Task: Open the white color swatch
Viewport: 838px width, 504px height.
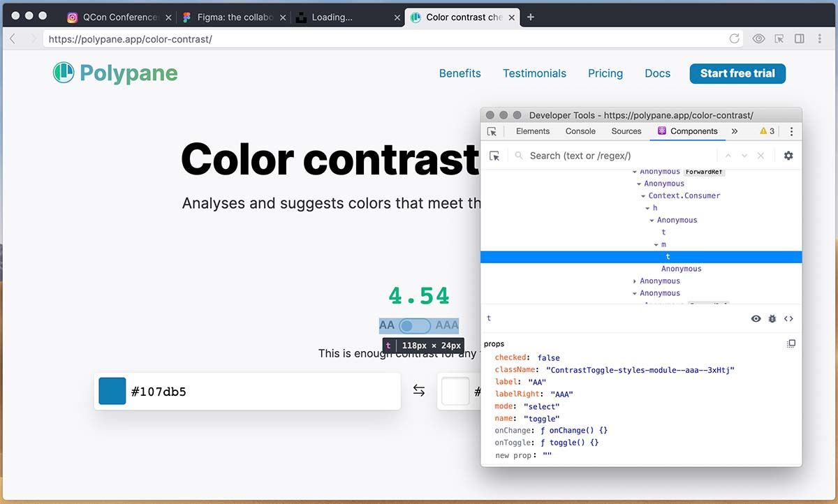Action: (x=455, y=391)
